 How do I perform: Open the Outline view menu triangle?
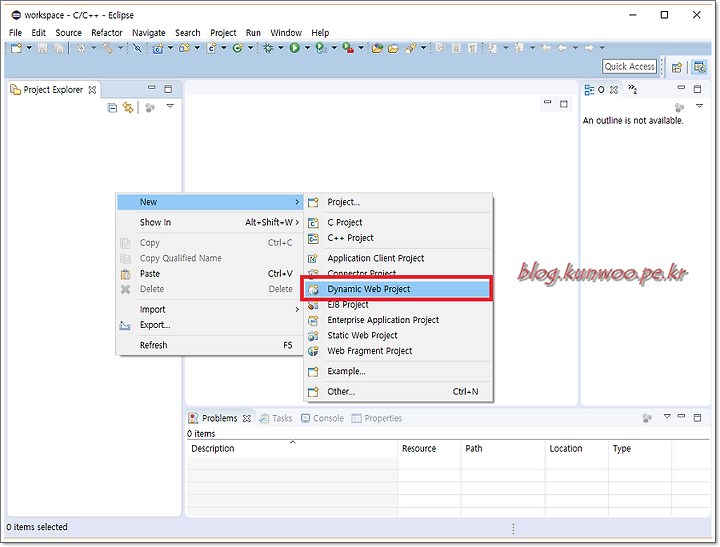click(699, 106)
